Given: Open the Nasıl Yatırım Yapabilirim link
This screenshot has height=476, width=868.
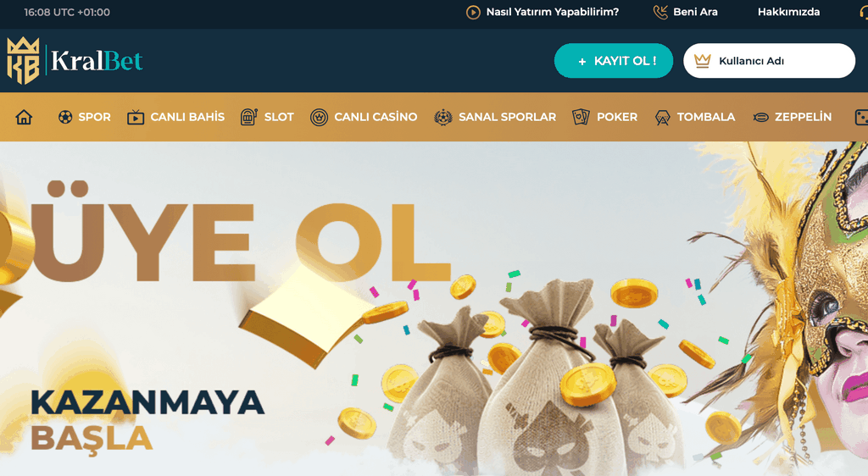Looking at the screenshot, I should 553,12.
